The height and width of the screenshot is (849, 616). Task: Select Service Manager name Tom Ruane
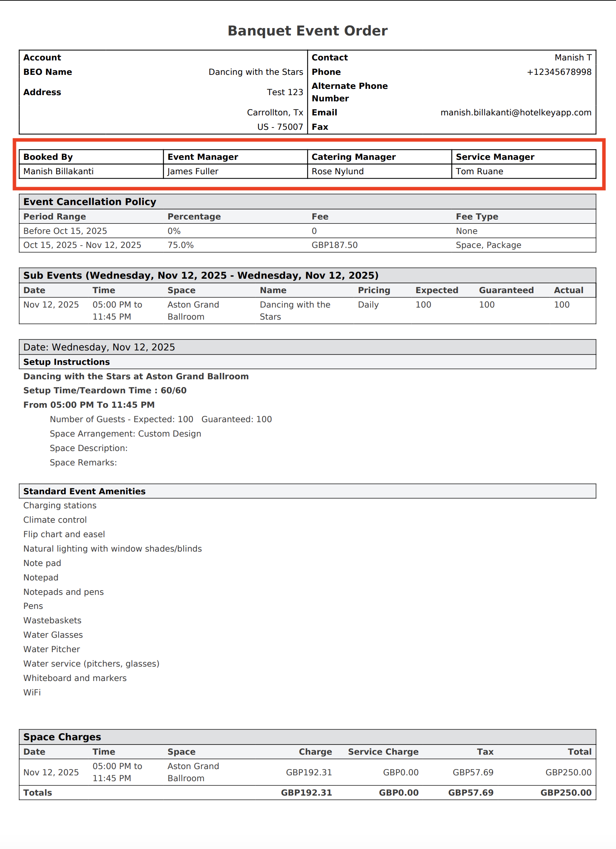coord(480,172)
